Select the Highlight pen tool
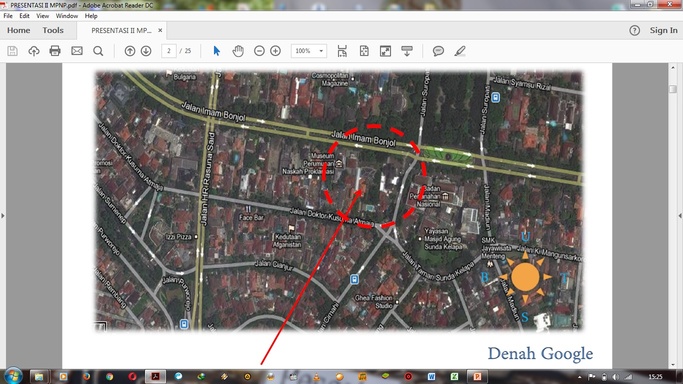The image size is (683, 384). coord(460,51)
